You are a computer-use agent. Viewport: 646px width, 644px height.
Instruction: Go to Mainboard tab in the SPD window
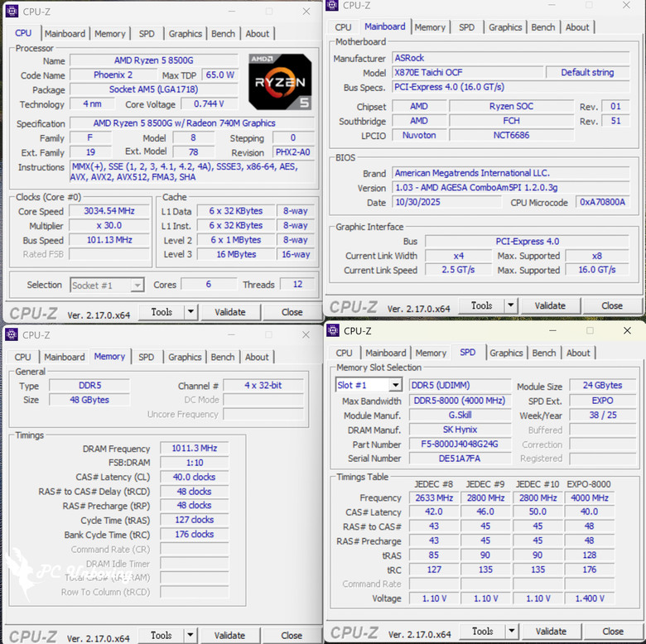click(x=386, y=353)
